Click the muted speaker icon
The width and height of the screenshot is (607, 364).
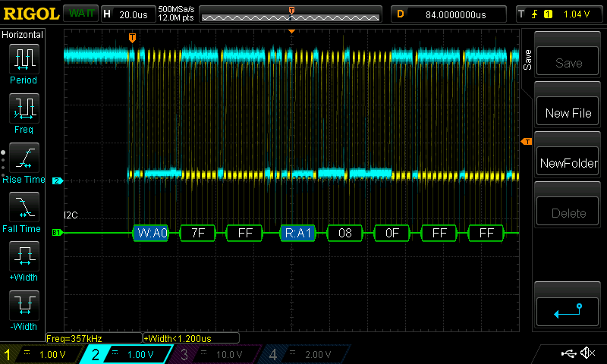click(587, 353)
